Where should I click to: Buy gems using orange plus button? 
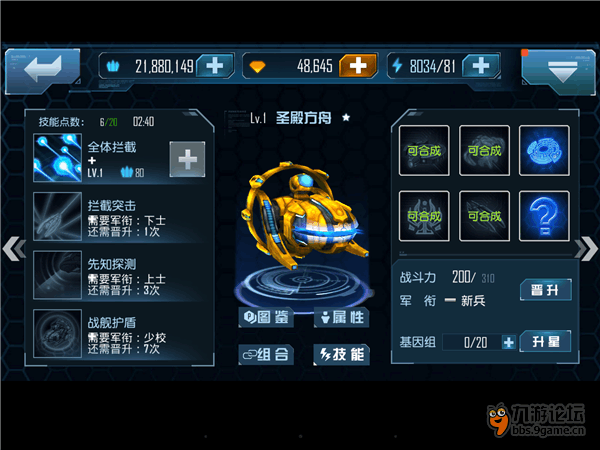[x=358, y=66]
